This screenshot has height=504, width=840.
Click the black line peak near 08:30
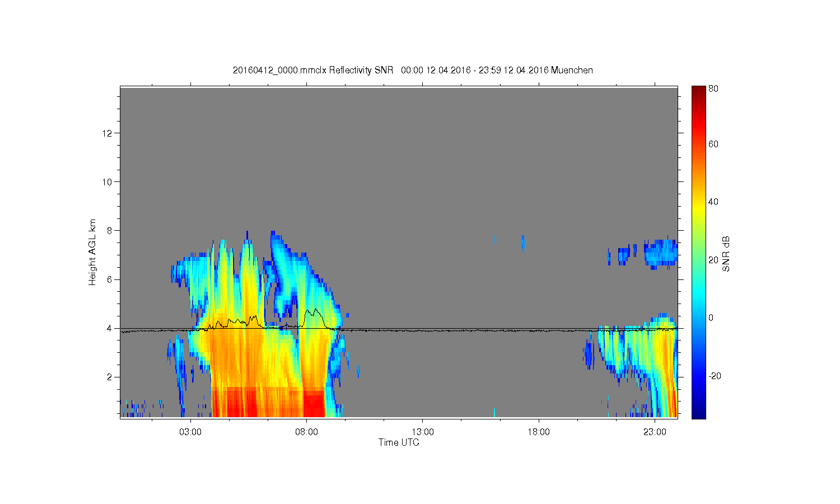316,310
